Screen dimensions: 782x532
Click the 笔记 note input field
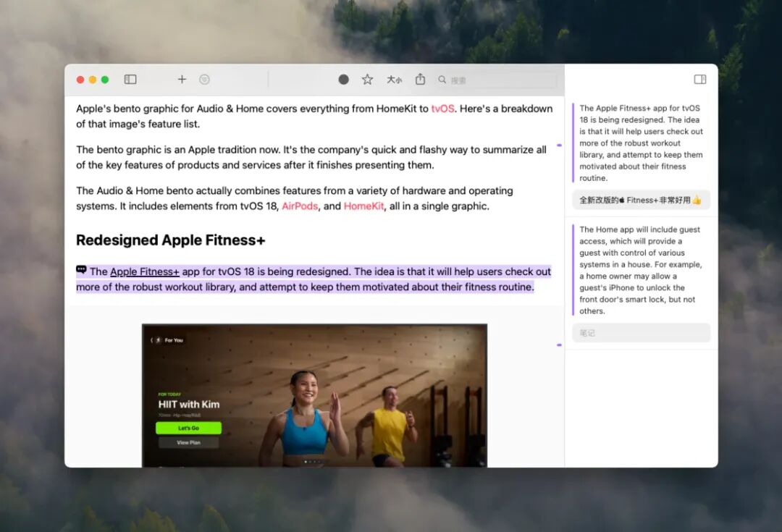click(x=642, y=332)
